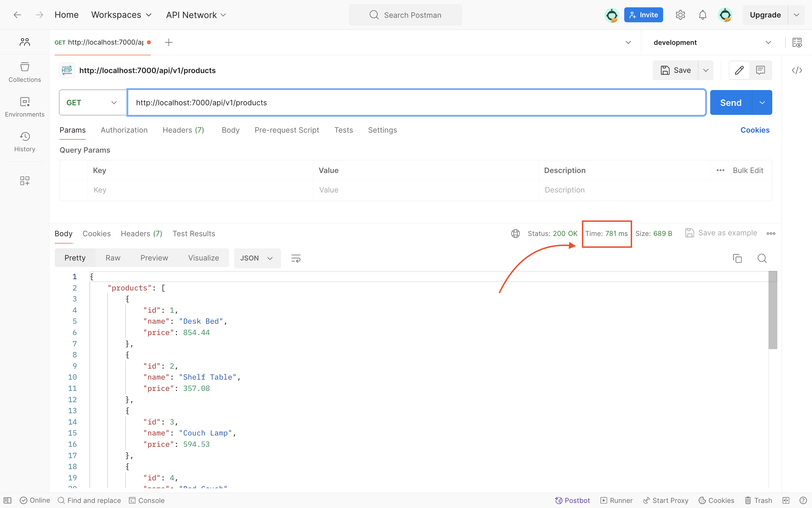Search inside the response body
812x508 pixels.
point(762,258)
